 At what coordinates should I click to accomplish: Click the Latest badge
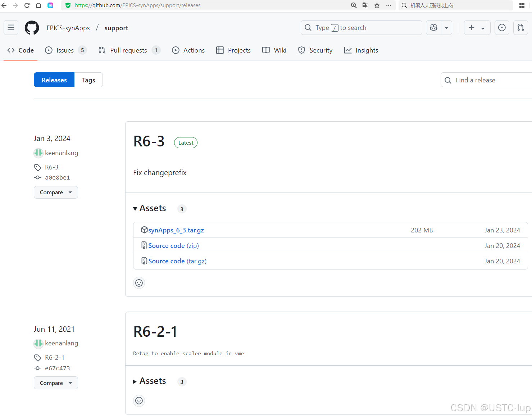(186, 143)
